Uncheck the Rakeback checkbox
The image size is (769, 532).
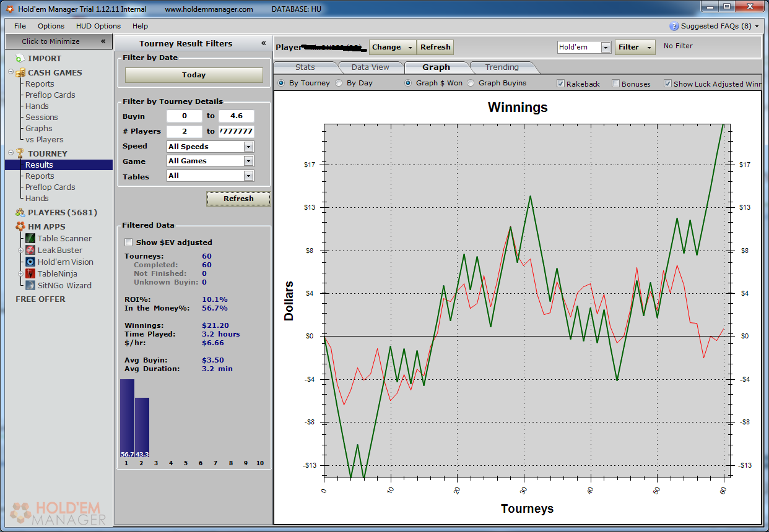pos(560,84)
